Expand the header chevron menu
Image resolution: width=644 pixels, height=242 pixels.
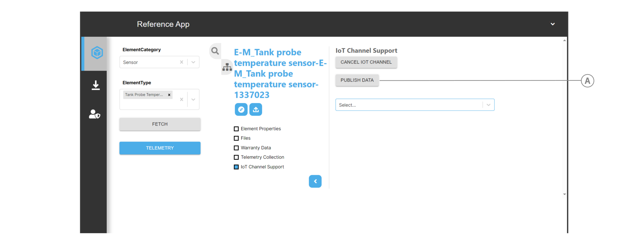[x=552, y=24]
